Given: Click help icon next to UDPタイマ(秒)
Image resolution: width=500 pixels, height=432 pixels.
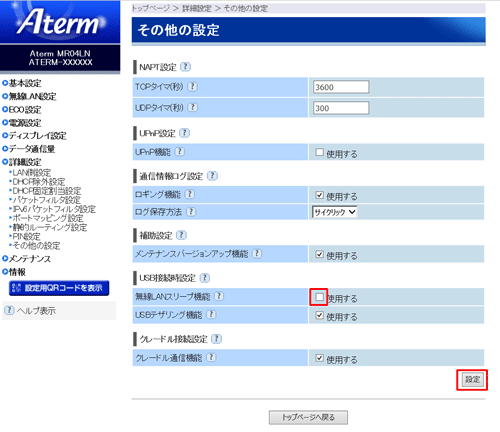Looking at the screenshot, I should coord(193,107).
